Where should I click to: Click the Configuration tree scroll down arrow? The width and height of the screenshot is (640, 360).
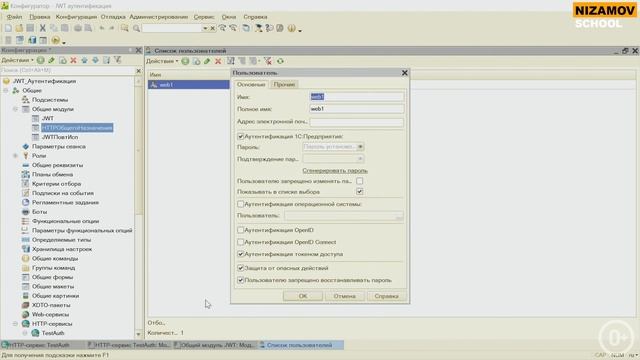pyautogui.click(x=138, y=334)
